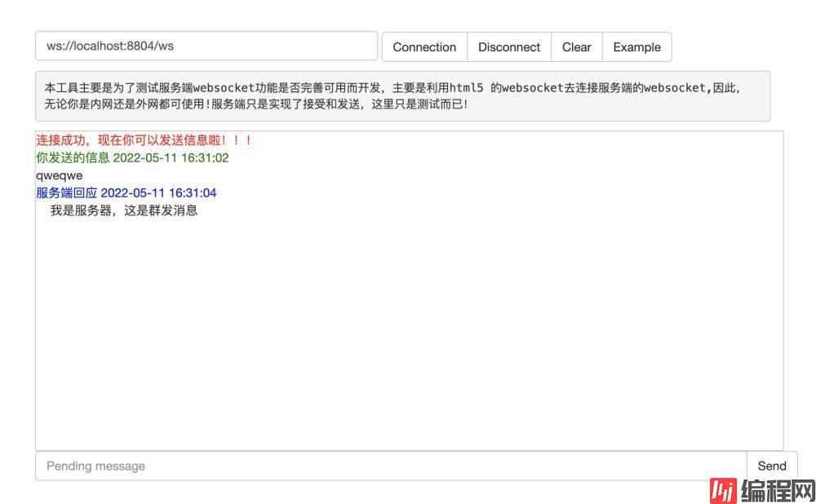Click the 编程网 watermark text
This screenshot has width=816, height=504.
[777, 490]
